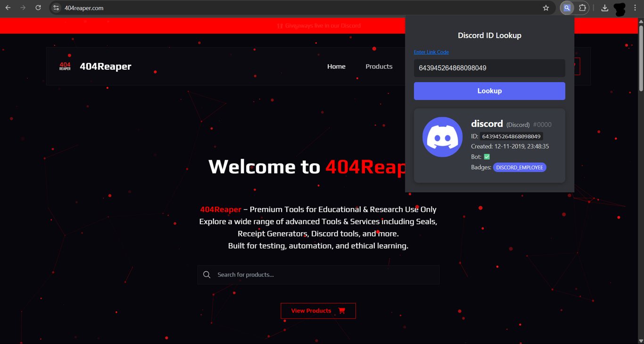The height and width of the screenshot is (344, 644).
Task: Click the Created date 12-11-2019 text
Action: tap(510, 146)
